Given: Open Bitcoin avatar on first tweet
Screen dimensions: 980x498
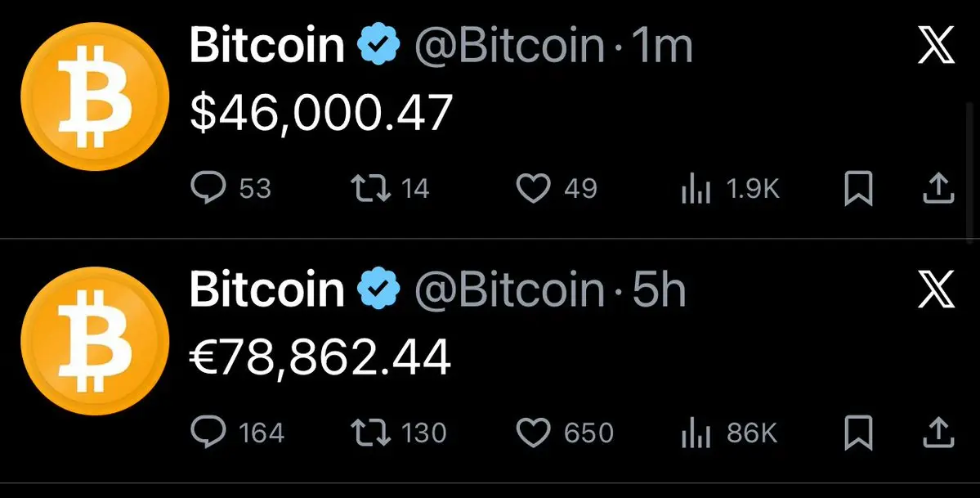Looking at the screenshot, I should pos(94,96).
